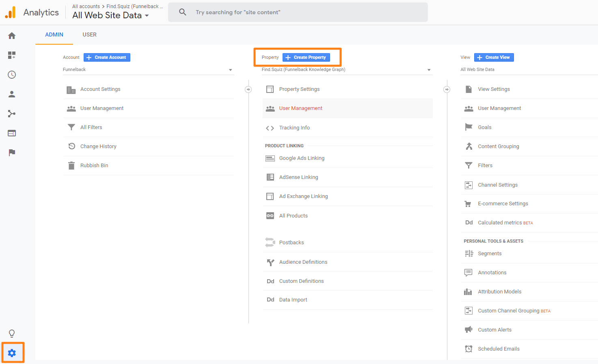This screenshot has height=364, width=598.
Task: Open the All Web Site Data view selector
Action: click(x=528, y=70)
